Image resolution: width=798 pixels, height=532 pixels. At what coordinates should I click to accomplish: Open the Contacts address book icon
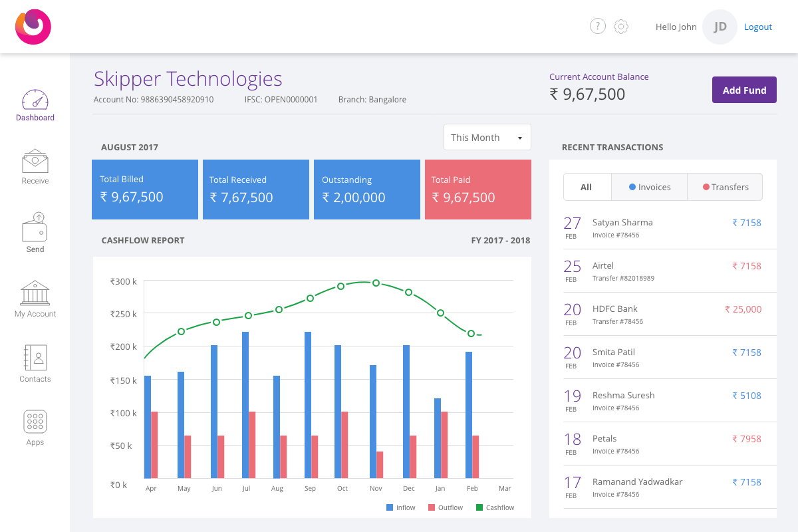tap(35, 358)
